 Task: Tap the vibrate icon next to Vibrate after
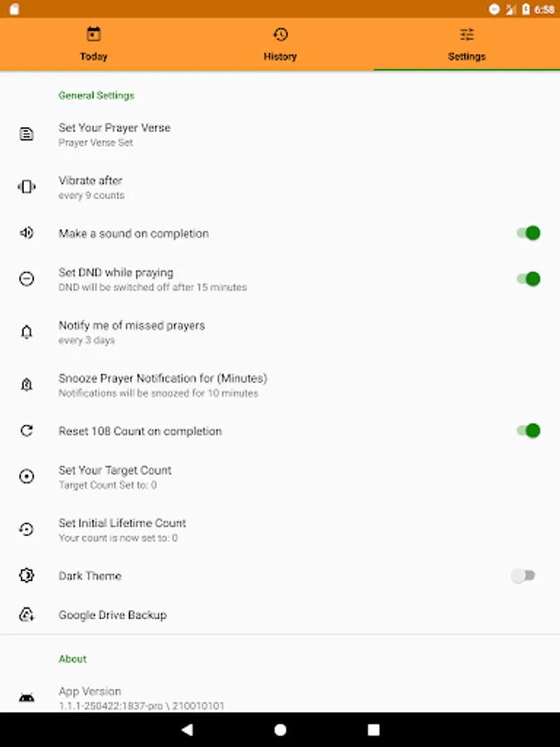(x=27, y=187)
